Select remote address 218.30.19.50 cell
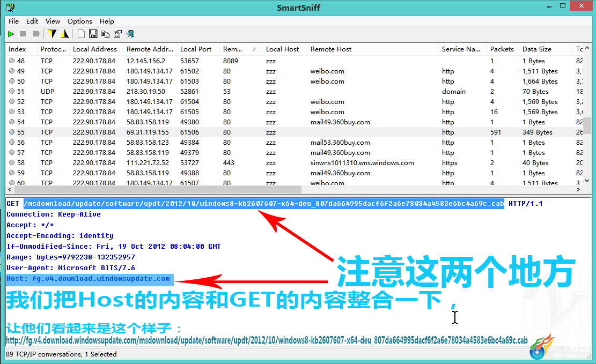Viewport: 596px width, 364px height. pos(146,92)
